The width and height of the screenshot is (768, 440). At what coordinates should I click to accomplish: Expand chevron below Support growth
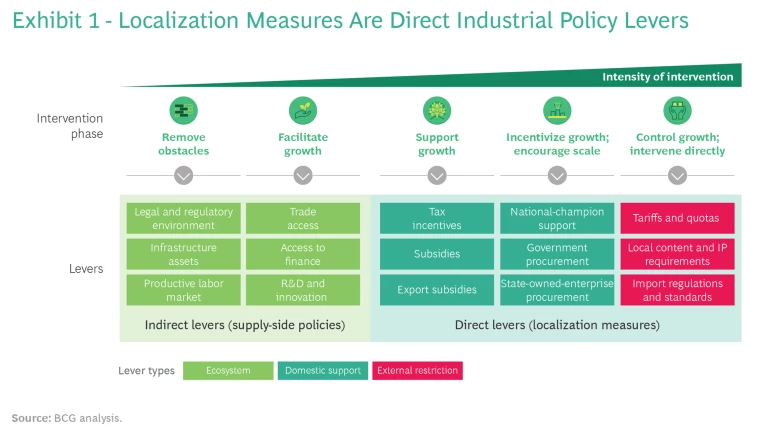437,175
